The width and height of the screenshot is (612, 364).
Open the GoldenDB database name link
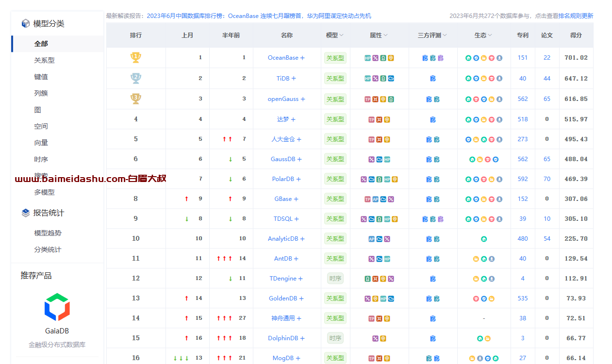[282, 298]
